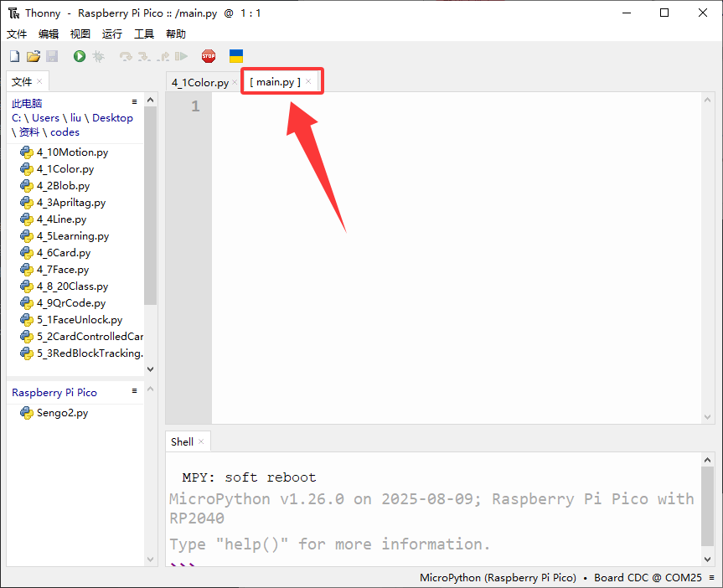Image resolution: width=723 pixels, height=588 pixels.
Task: Start debugging with the bug icon
Action: pos(98,56)
